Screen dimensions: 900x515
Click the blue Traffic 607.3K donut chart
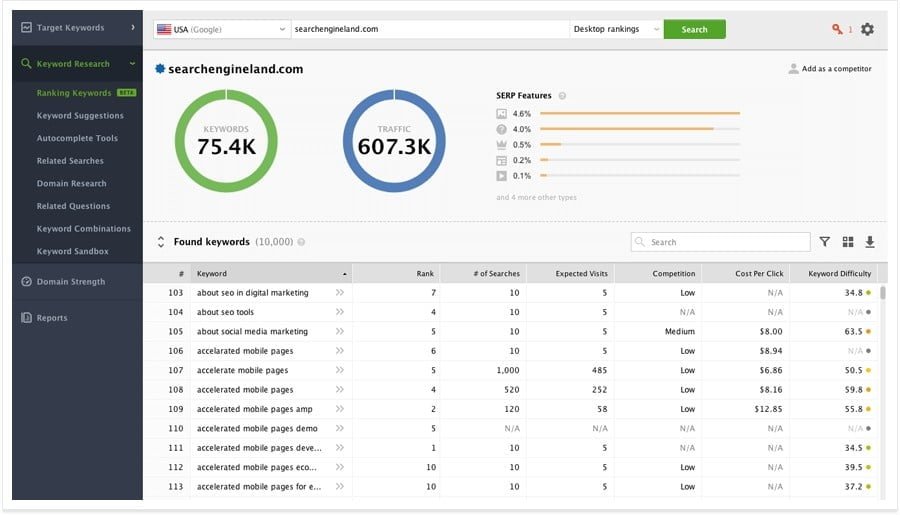point(394,141)
